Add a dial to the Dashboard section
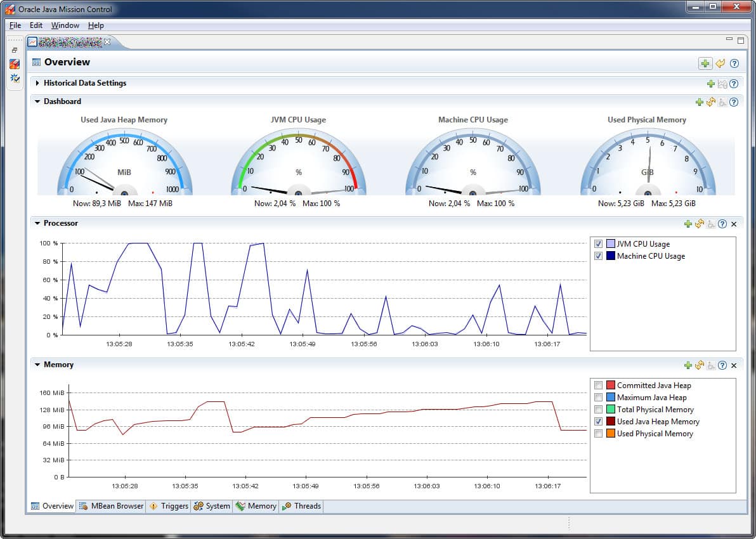The width and height of the screenshot is (756, 539). (x=699, y=101)
